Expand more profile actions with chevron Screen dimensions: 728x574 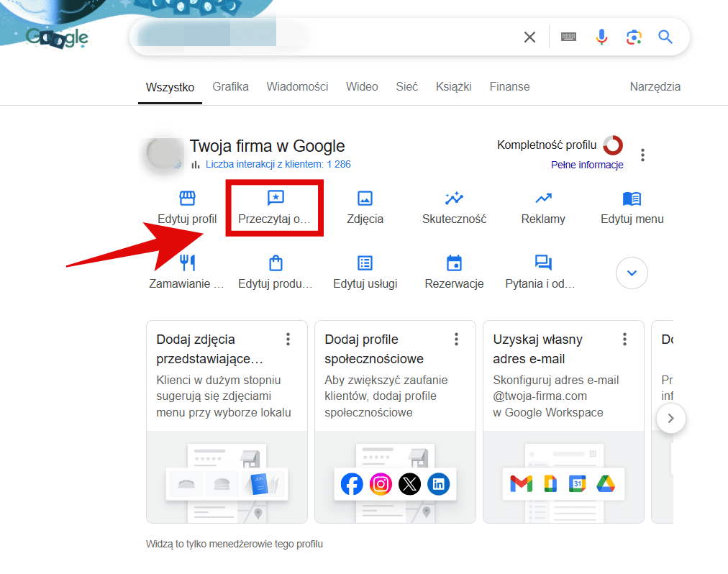pos(632,273)
